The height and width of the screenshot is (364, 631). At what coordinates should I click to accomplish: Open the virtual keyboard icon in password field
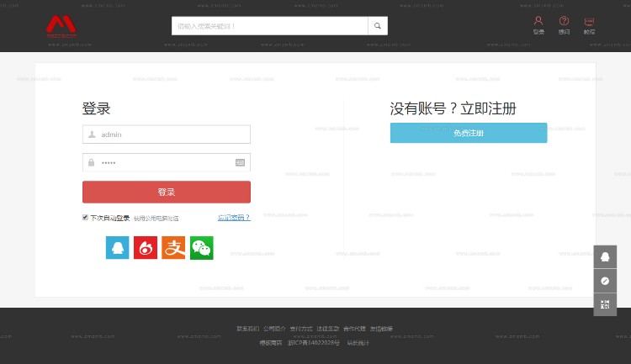point(241,162)
